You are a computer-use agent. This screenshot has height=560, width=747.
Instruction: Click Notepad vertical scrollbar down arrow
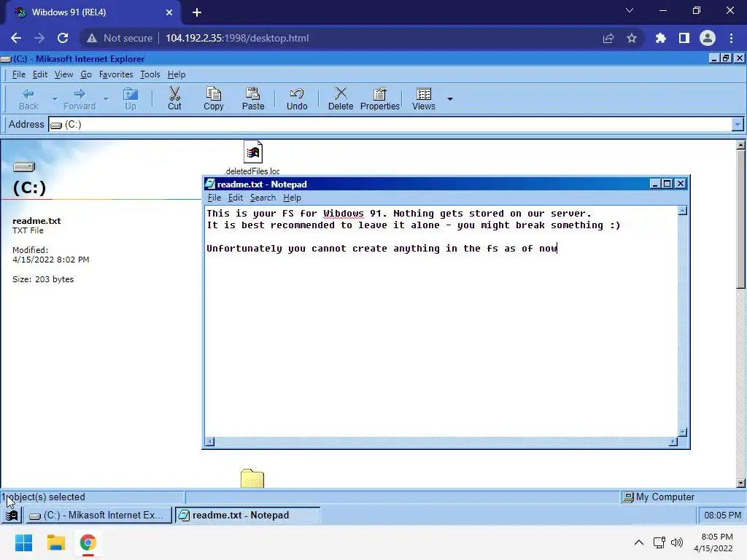pos(683,432)
